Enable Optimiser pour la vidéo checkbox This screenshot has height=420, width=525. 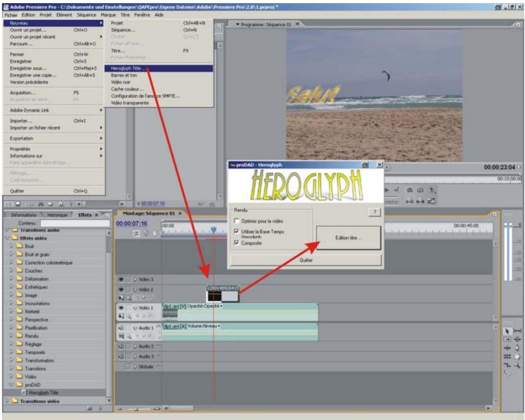(x=236, y=221)
